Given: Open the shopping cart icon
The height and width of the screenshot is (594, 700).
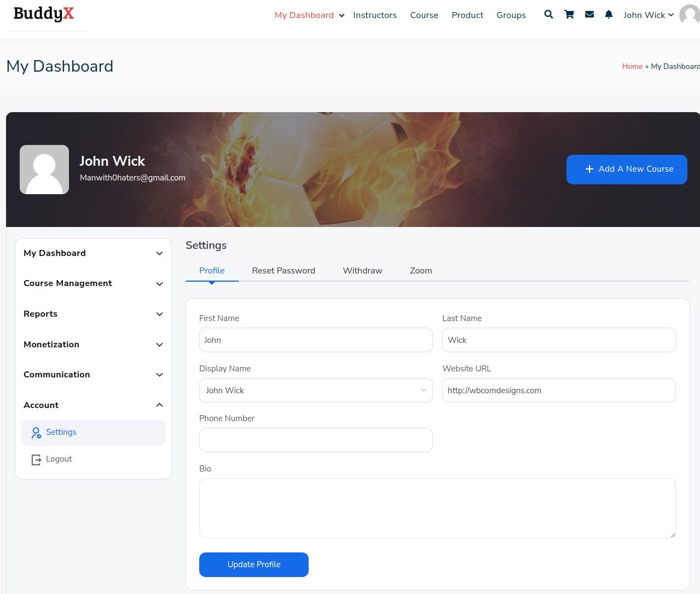Looking at the screenshot, I should [569, 15].
